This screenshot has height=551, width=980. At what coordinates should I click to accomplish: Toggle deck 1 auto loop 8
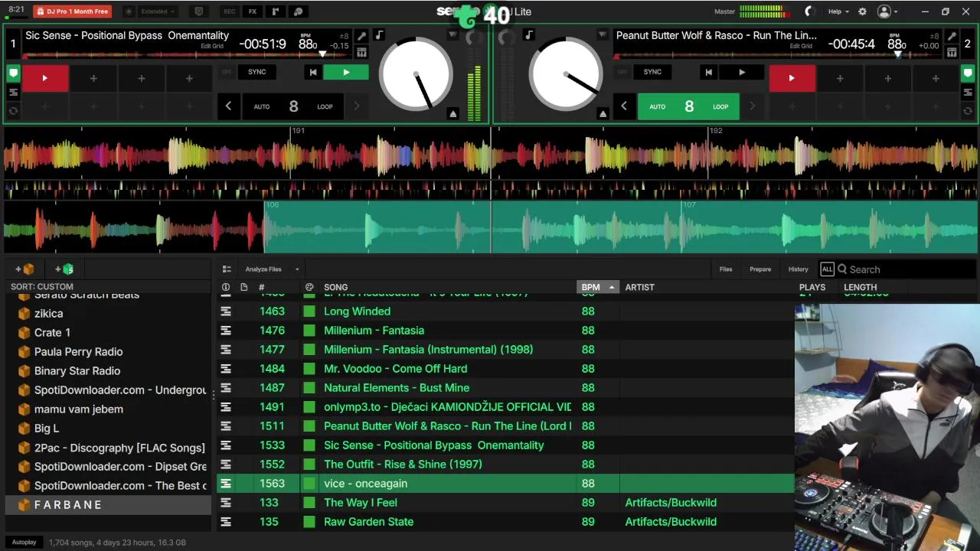click(x=293, y=106)
